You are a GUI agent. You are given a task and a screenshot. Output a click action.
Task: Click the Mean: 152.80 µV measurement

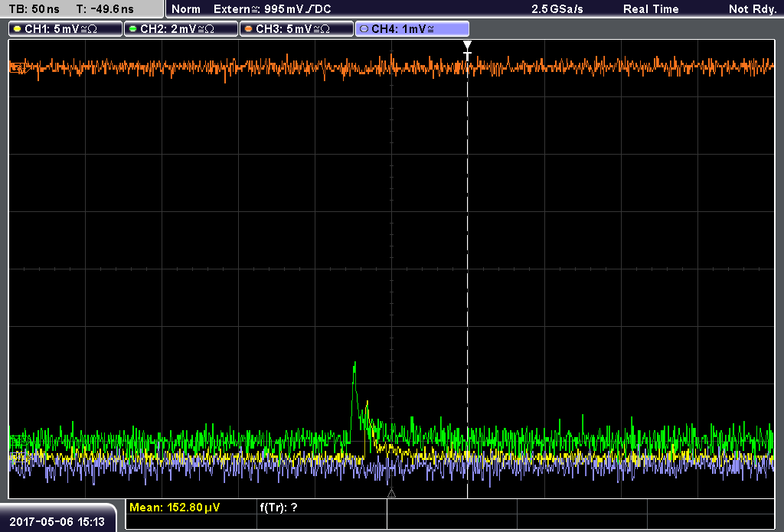(175, 508)
